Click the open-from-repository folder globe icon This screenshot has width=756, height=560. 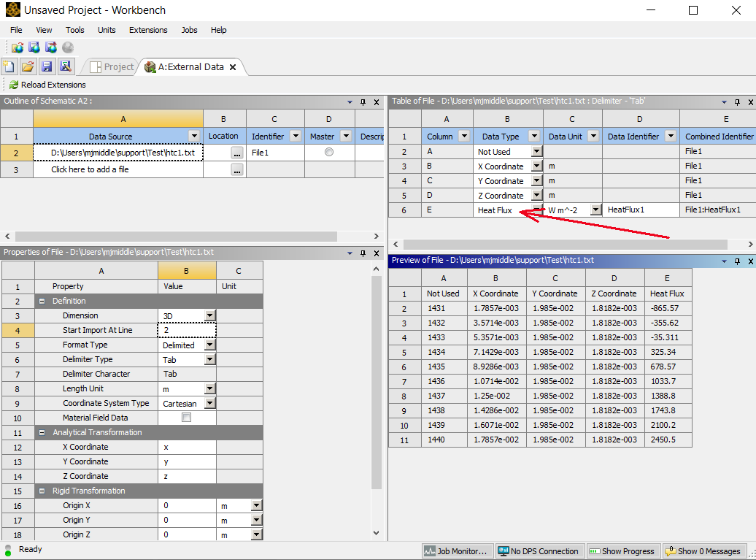[x=18, y=47]
